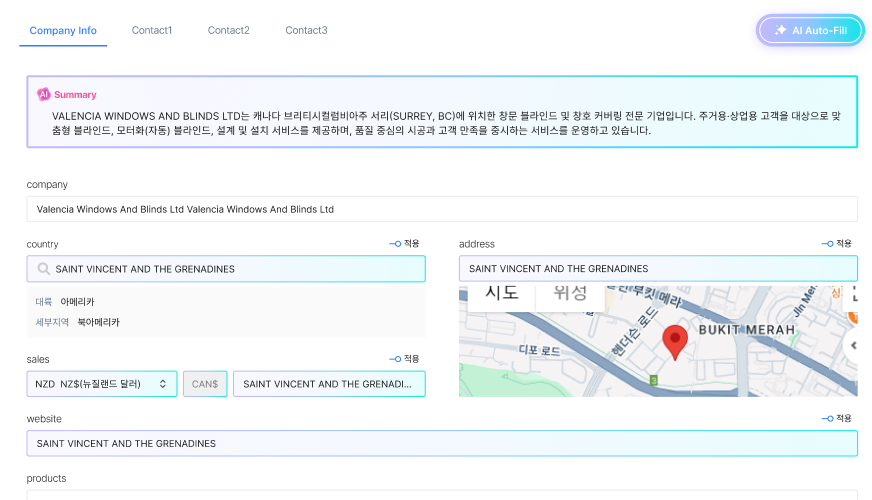Viewport: 872px width, 500px height.
Task: Switch to the Contact1 tab
Action: pyautogui.click(x=152, y=31)
